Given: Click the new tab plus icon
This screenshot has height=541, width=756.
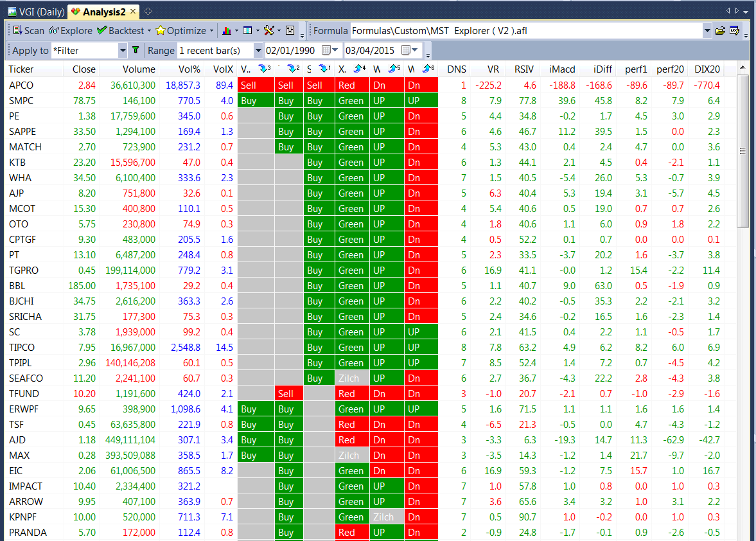Looking at the screenshot, I should pos(148,11).
